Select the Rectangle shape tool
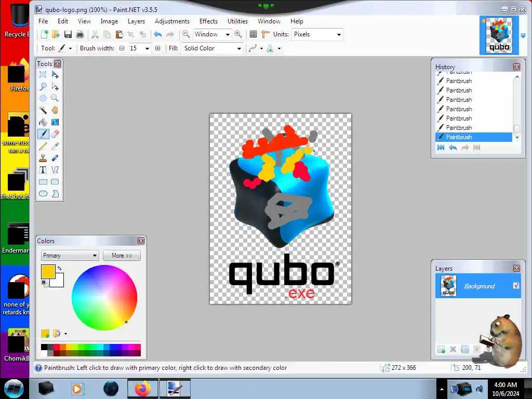Viewport: 532px width, 399px height. [43, 182]
